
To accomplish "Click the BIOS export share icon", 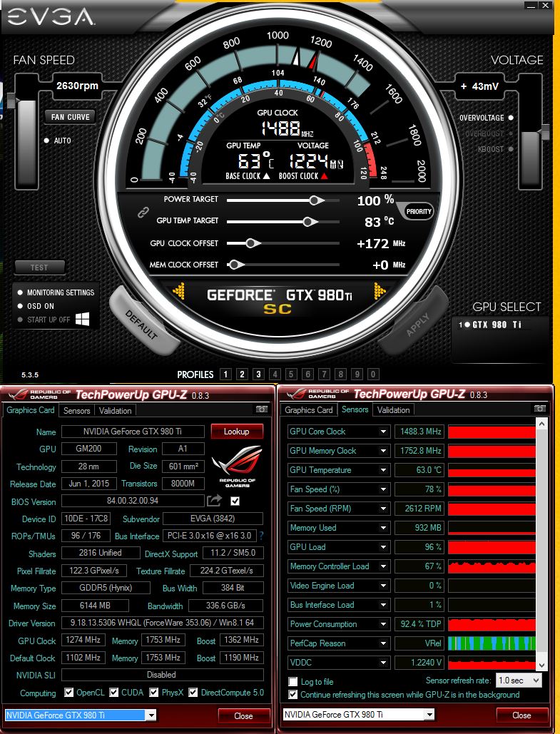I will point(215,501).
